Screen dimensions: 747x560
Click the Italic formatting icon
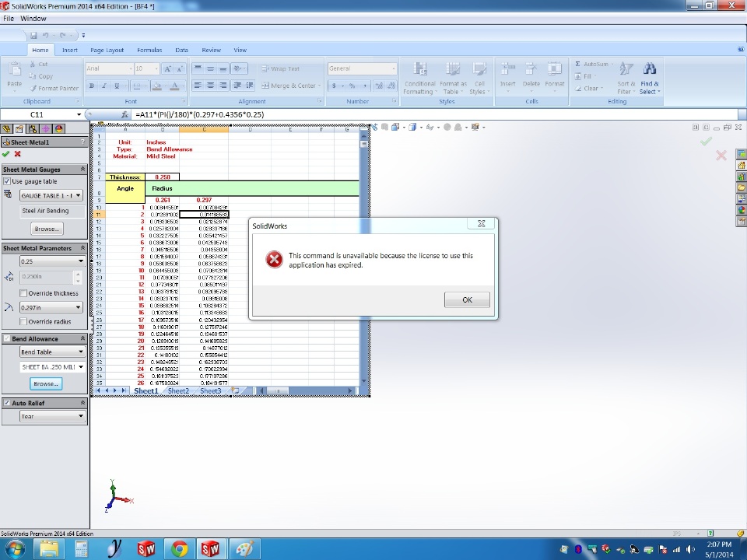(x=103, y=86)
